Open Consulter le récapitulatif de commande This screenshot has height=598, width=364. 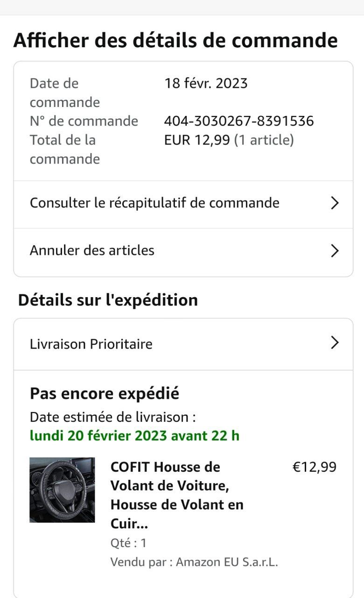coord(154,203)
